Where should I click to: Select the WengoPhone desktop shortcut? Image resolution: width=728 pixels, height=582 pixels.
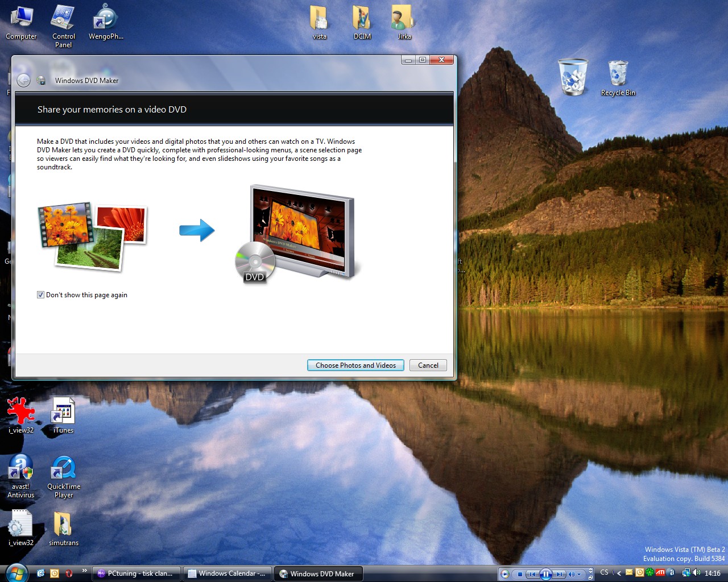[106, 23]
